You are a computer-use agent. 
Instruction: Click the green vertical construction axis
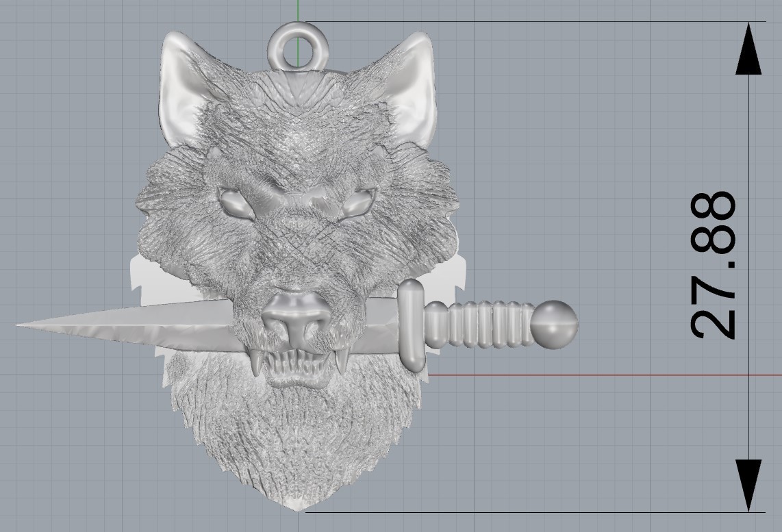(x=299, y=10)
